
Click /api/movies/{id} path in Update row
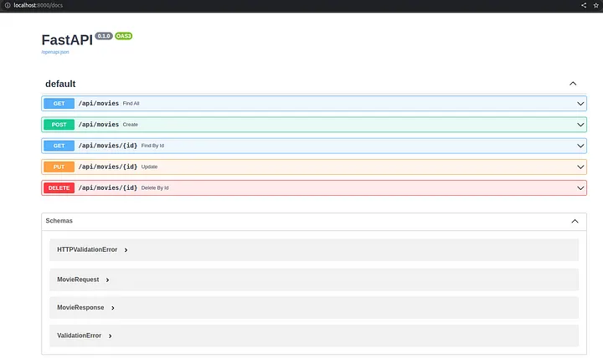[x=108, y=167]
